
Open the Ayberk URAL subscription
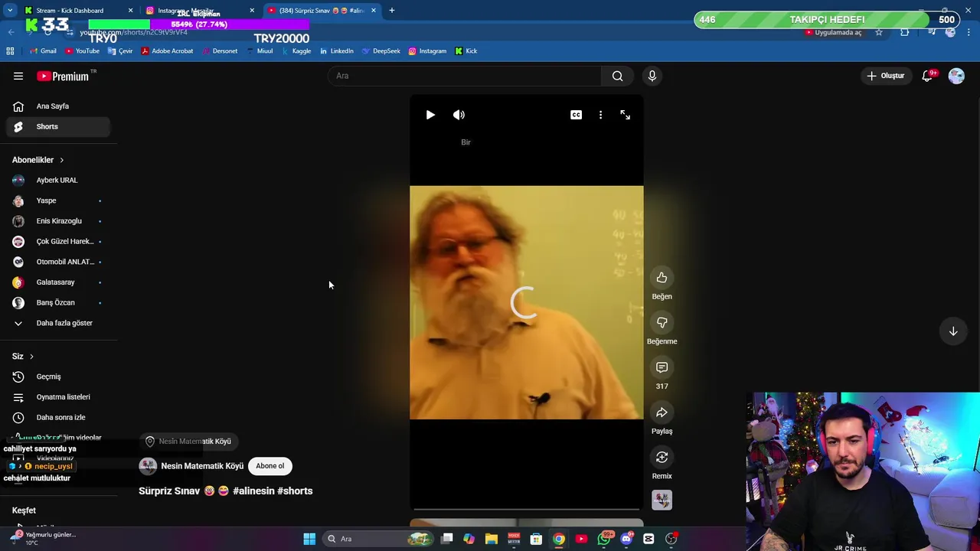click(x=58, y=181)
